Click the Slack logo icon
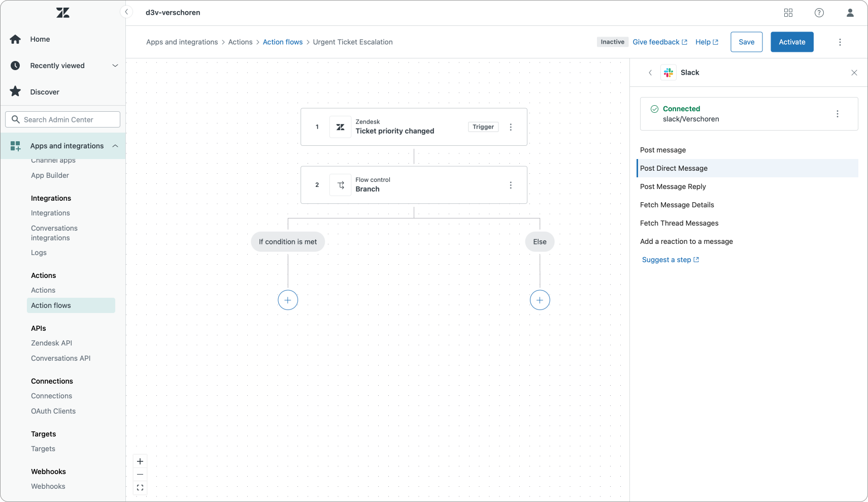 point(669,73)
